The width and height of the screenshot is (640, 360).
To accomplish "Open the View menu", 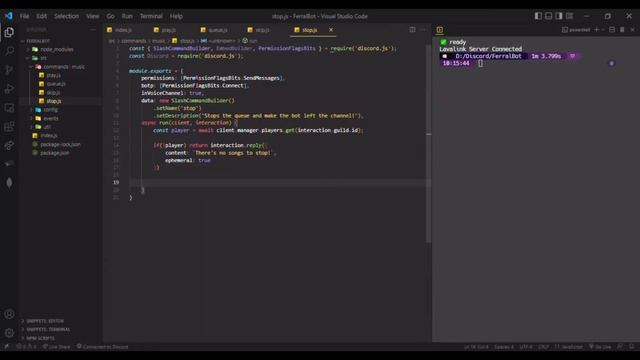I will tap(93, 16).
